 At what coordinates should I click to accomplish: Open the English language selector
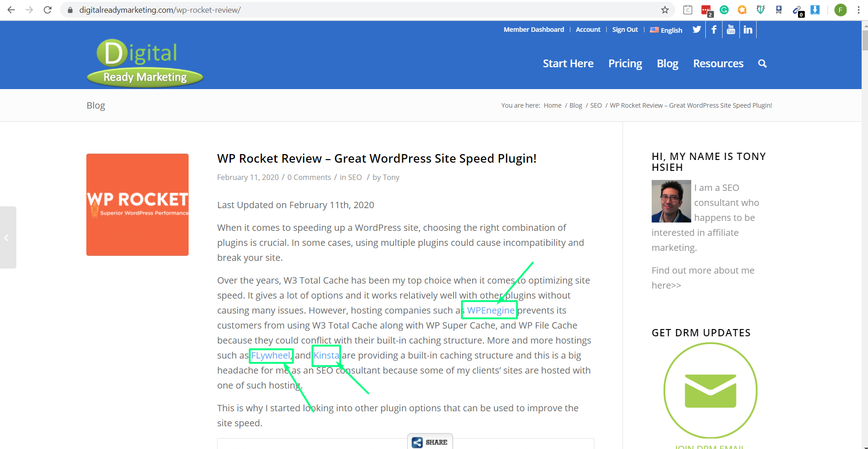pyautogui.click(x=666, y=30)
